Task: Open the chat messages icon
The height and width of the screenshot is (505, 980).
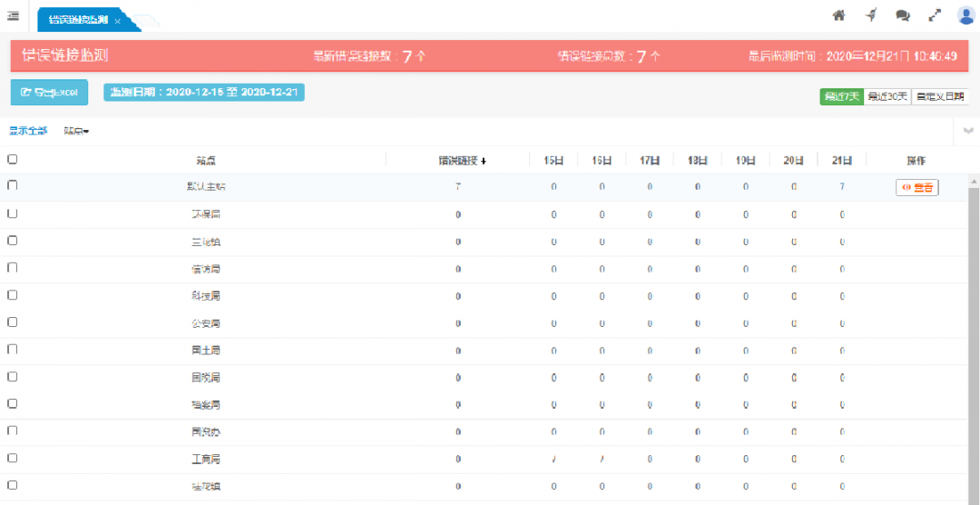Action: (x=903, y=15)
